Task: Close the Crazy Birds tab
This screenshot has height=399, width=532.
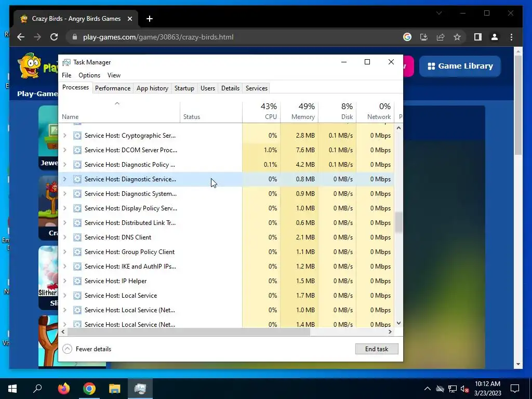Action: pyautogui.click(x=129, y=19)
